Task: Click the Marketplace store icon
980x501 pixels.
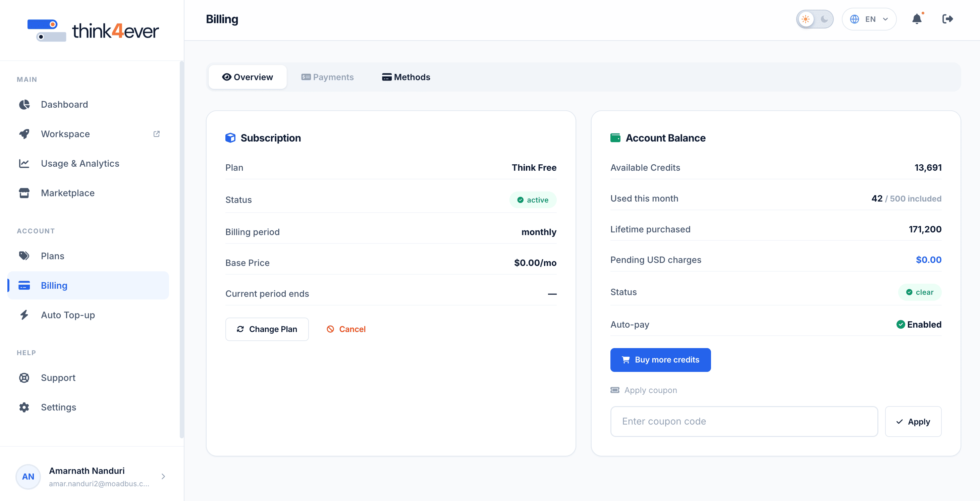Action: tap(24, 193)
